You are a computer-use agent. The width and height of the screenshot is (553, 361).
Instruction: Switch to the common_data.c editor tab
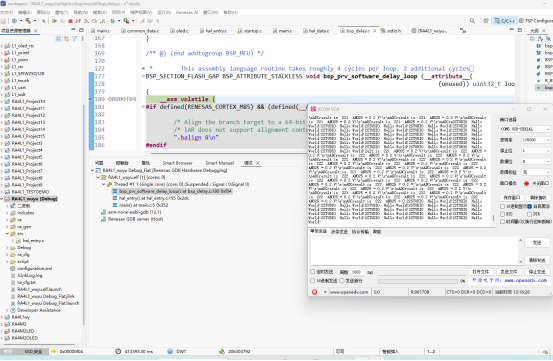tap(140, 31)
